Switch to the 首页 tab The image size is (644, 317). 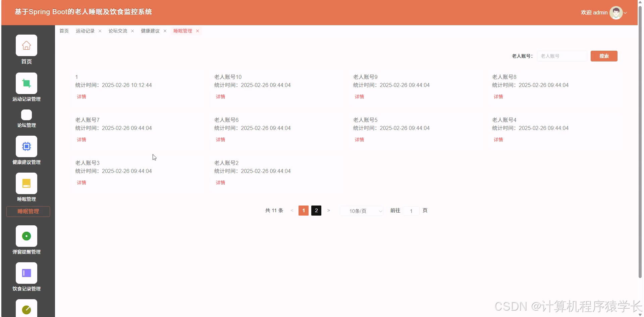64,31
